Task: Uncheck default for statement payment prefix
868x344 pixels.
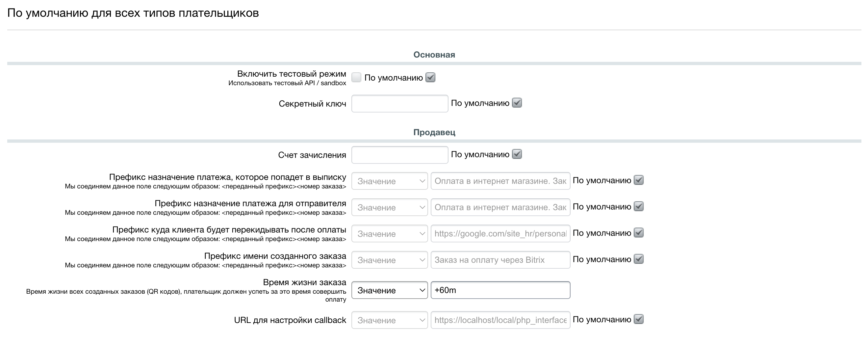Action: pos(638,180)
